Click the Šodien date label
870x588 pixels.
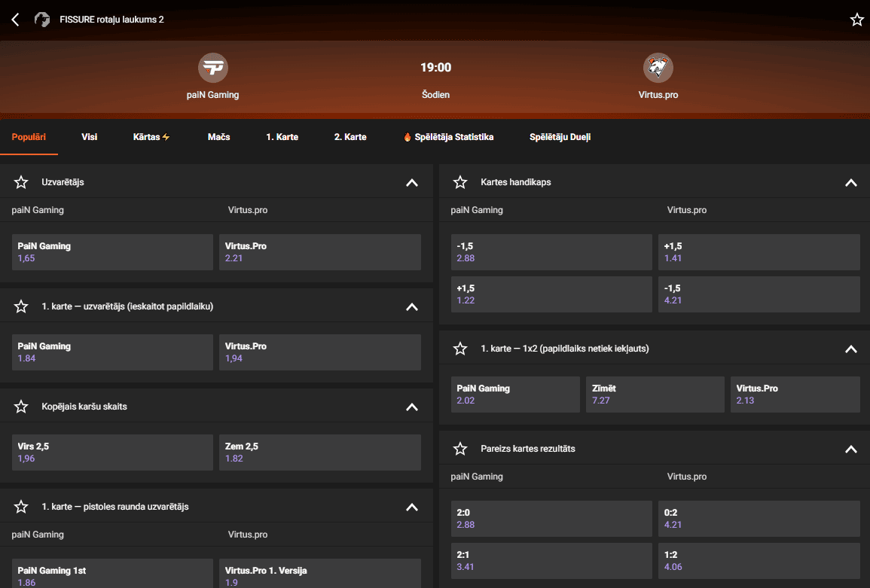click(435, 95)
